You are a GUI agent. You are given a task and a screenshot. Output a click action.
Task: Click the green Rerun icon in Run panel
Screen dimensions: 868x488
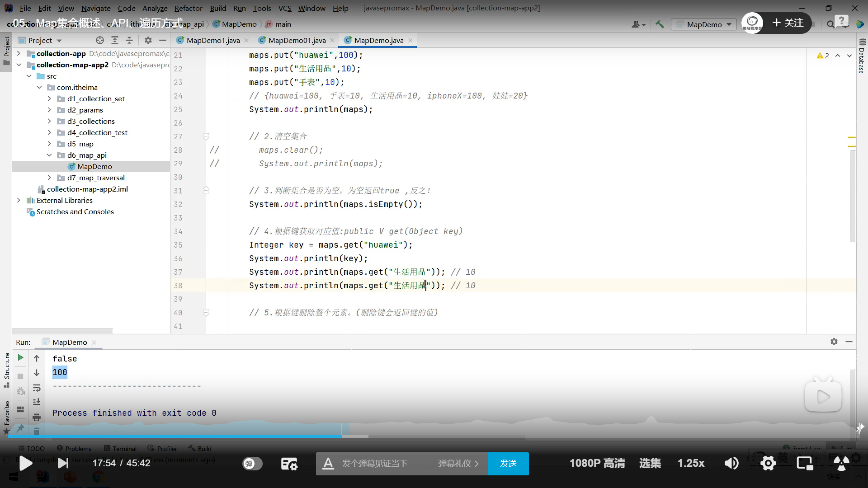pos(20,358)
